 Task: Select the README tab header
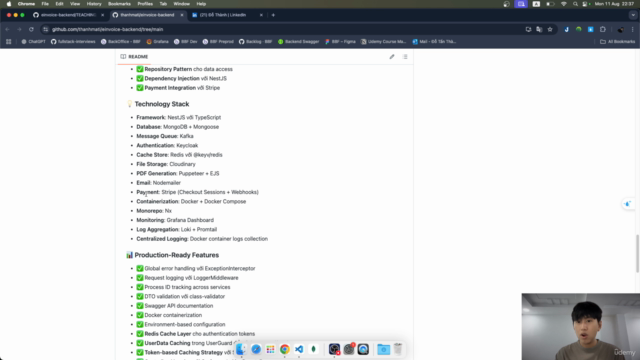pos(134,57)
